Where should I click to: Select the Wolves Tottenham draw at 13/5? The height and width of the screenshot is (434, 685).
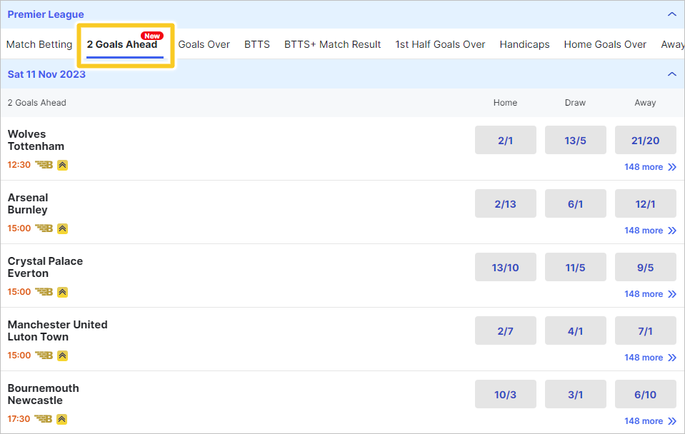(x=575, y=140)
